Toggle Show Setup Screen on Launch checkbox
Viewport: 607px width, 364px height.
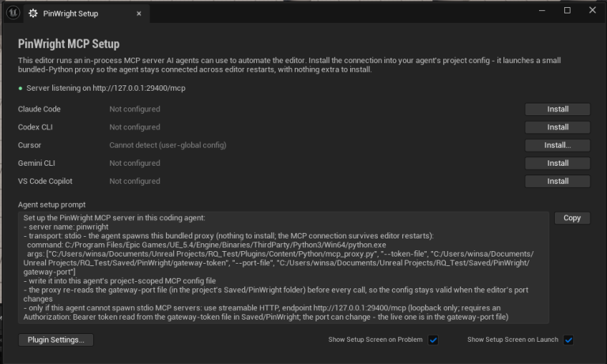pos(568,340)
